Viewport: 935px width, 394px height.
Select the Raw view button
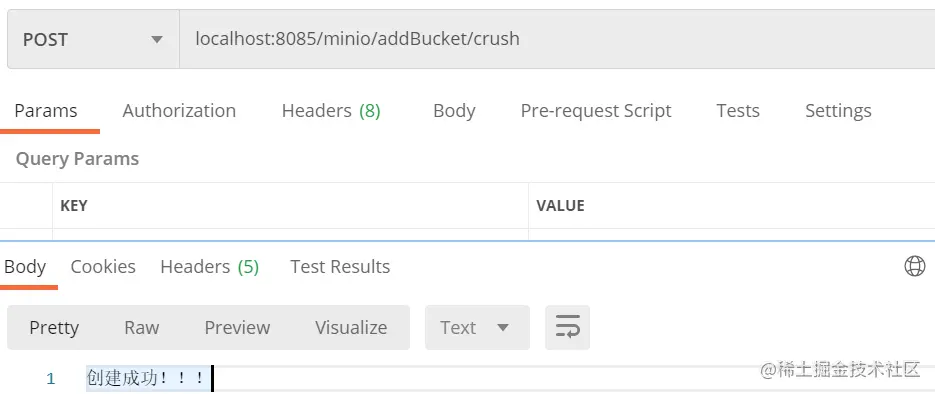[141, 327]
